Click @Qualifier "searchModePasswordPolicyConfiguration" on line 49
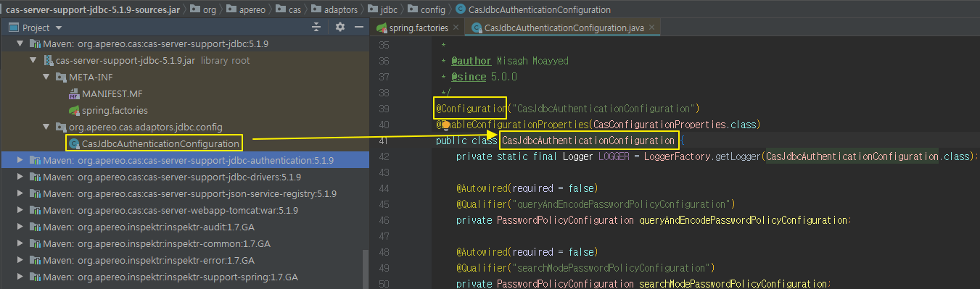 pyautogui.click(x=585, y=267)
